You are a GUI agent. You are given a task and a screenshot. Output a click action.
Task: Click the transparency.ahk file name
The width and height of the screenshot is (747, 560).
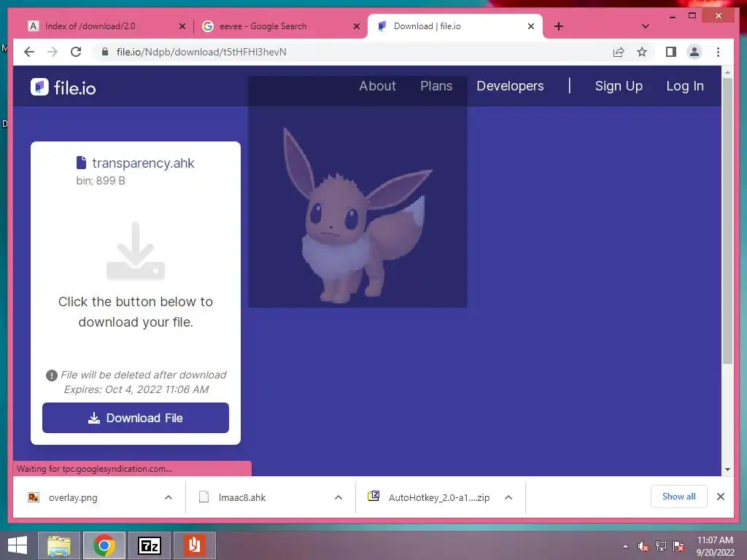point(143,163)
